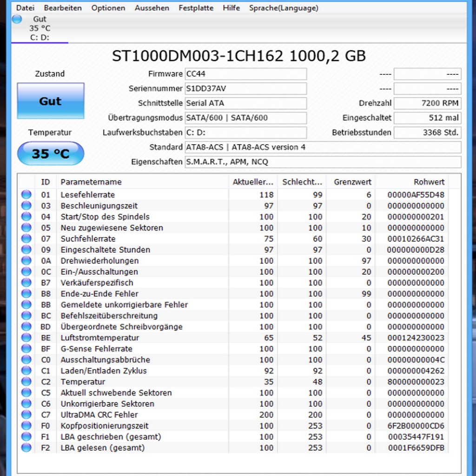Click status orb for Neu zugewiesene Sektoren
476x476 pixels.
tap(26, 227)
